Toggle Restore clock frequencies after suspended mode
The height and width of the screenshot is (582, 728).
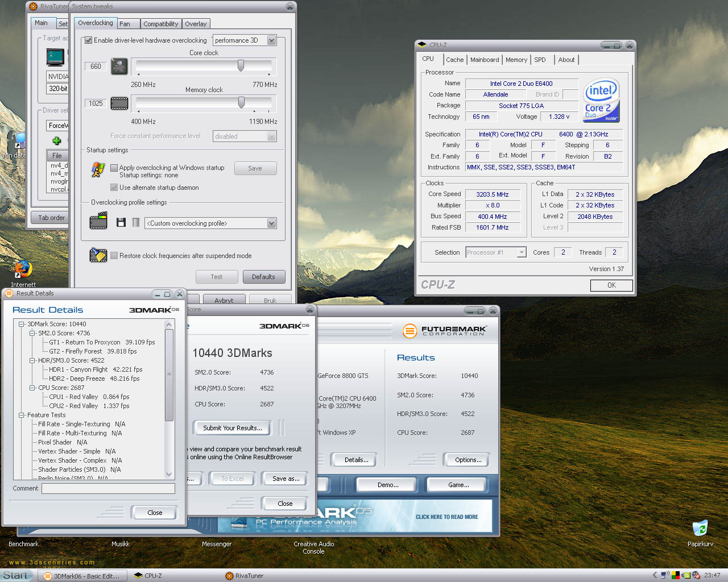click(x=114, y=256)
